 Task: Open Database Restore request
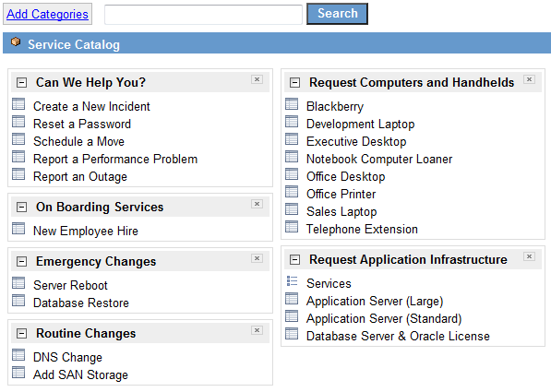tap(81, 303)
